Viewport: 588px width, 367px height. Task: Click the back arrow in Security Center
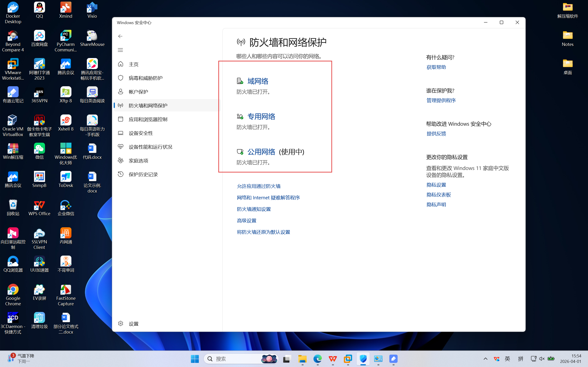pyautogui.click(x=120, y=36)
